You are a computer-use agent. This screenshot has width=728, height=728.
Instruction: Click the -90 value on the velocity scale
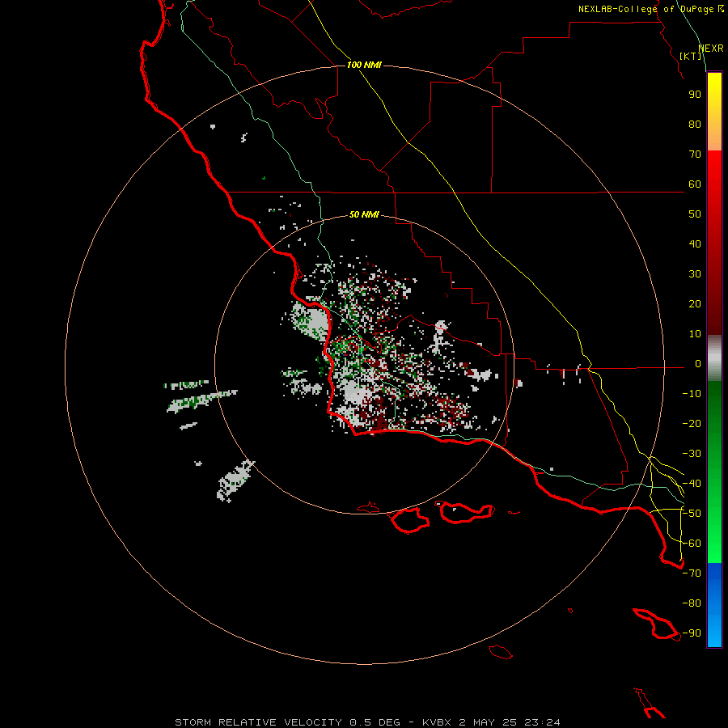pyautogui.click(x=692, y=633)
